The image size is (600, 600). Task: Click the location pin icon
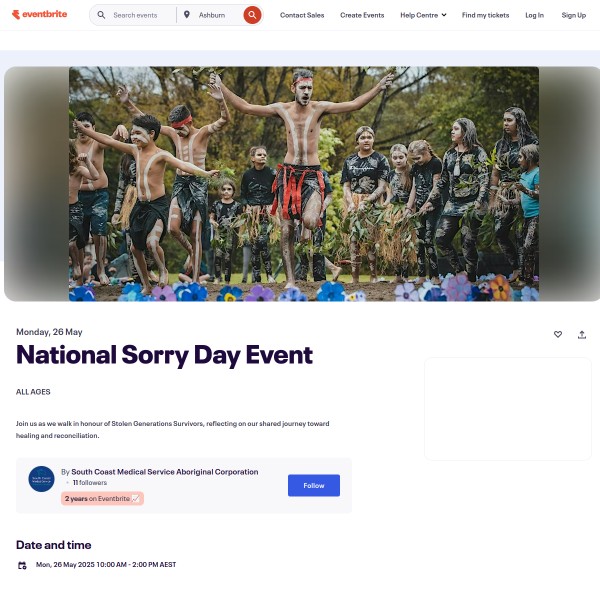pos(187,15)
